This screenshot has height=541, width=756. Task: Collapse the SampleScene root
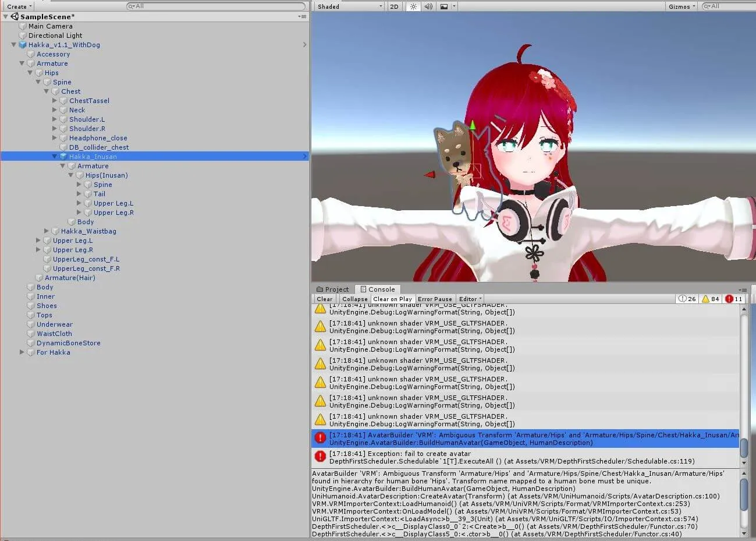(6, 16)
